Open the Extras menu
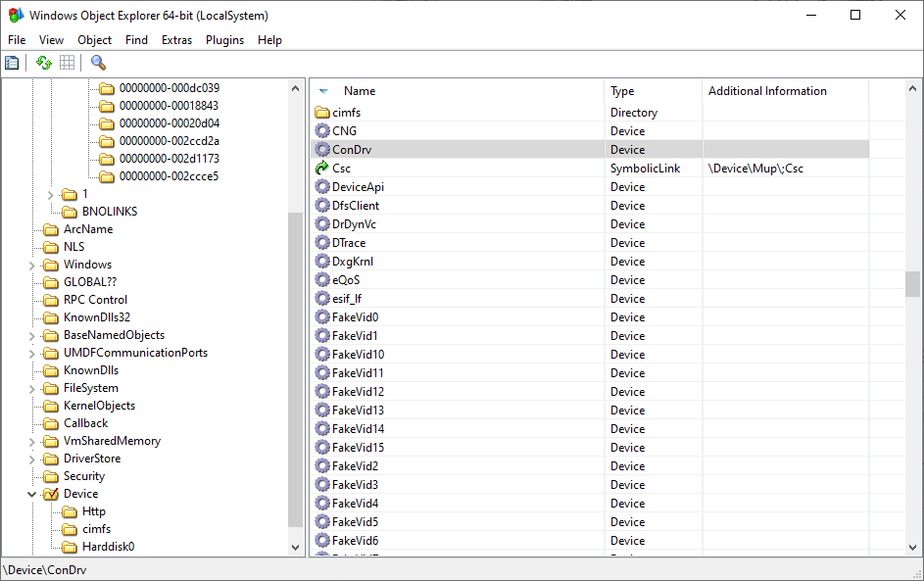 [176, 40]
